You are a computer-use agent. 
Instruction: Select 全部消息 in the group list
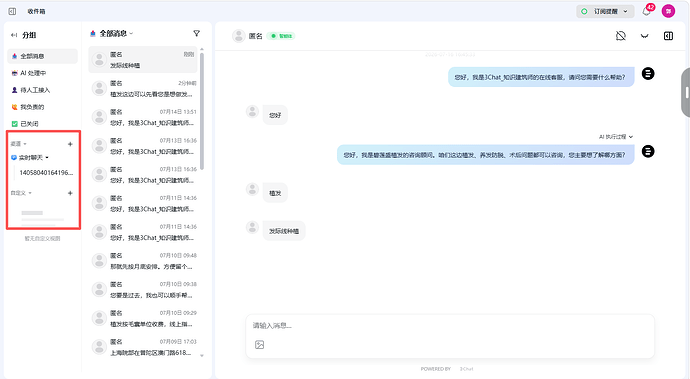[42, 56]
